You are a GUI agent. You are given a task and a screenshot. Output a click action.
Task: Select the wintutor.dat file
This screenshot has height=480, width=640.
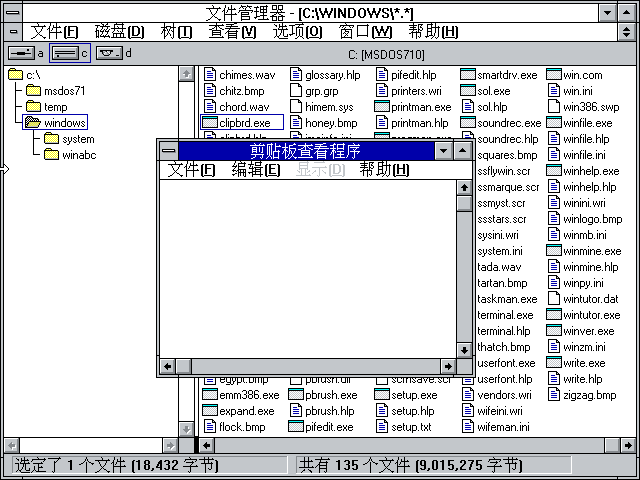(583, 299)
